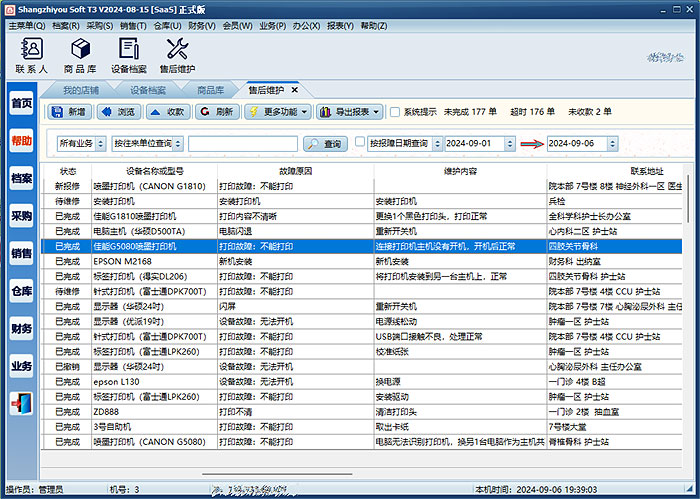Select the row 电脑主机 (华硕D500TA)

[x=362, y=231]
